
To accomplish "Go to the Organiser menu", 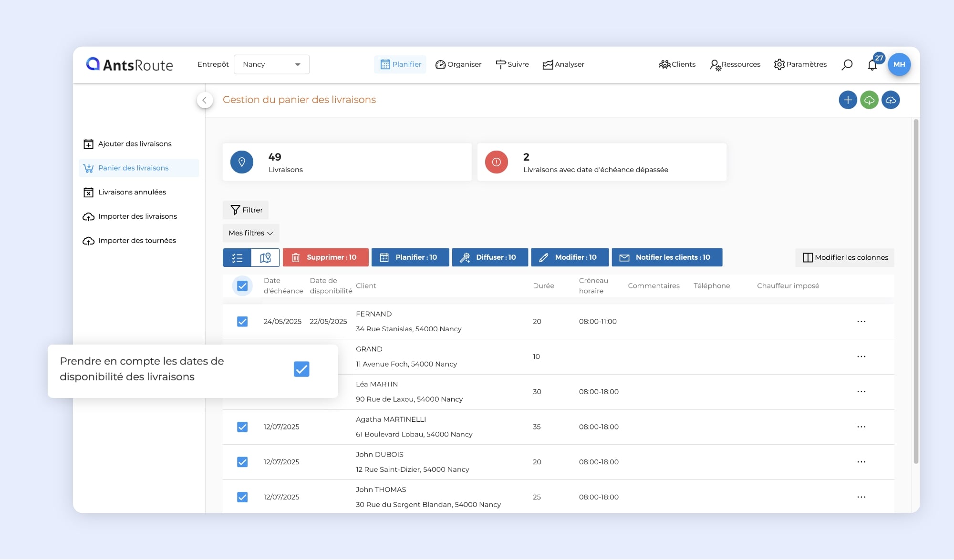I will [458, 64].
